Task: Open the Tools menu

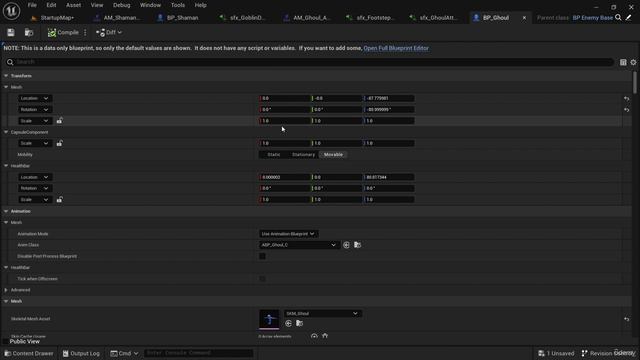Action: (x=178, y=5)
